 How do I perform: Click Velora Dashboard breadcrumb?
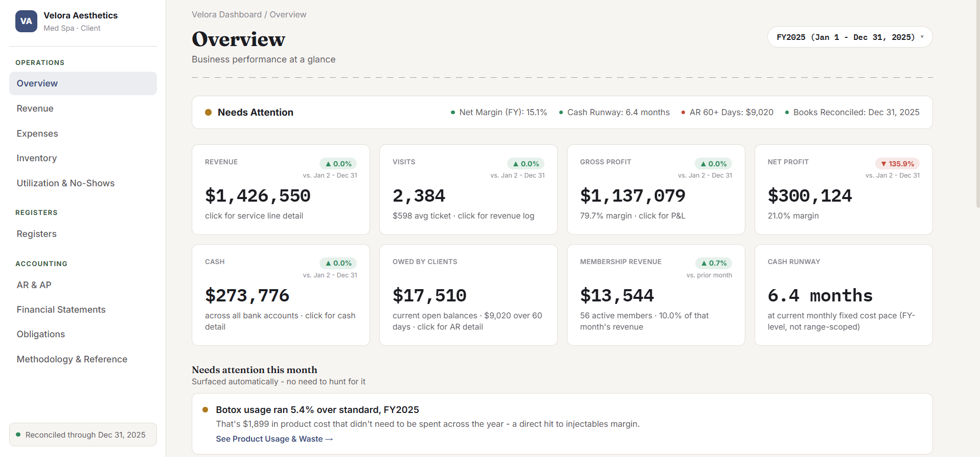[226, 15]
